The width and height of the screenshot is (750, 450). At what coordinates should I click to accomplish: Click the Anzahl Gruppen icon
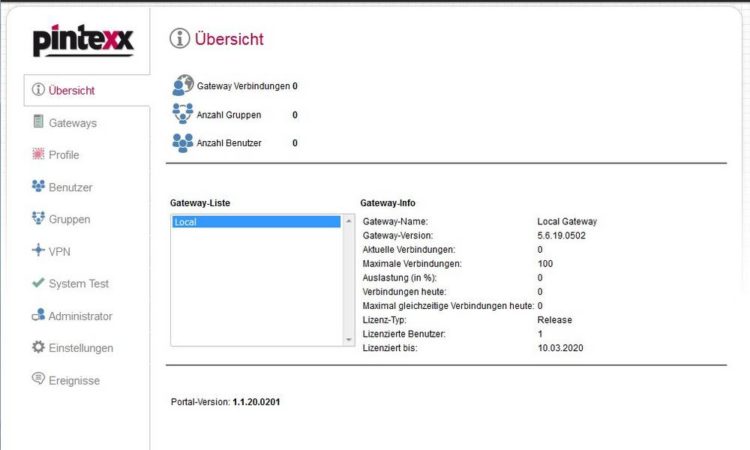(183, 114)
